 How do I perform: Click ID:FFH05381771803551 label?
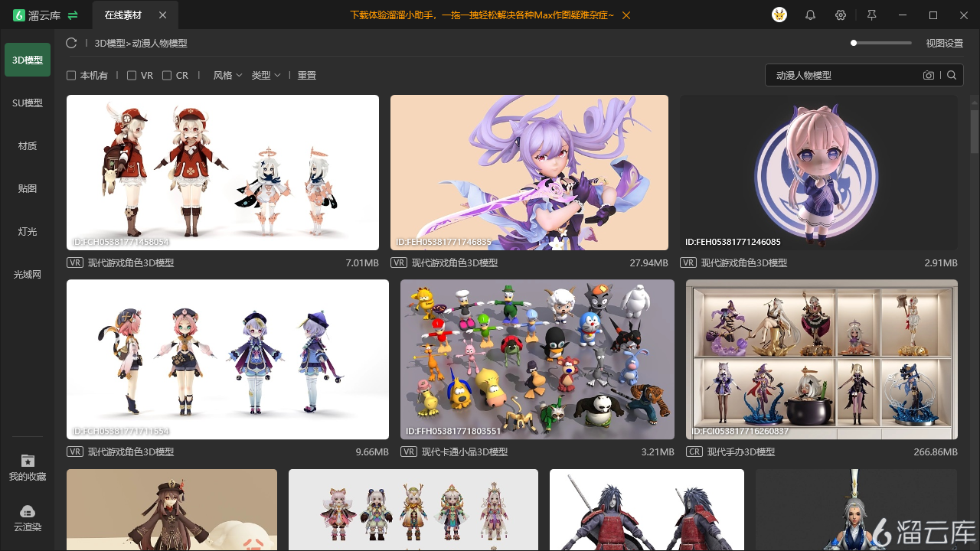(x=453, y=431)
